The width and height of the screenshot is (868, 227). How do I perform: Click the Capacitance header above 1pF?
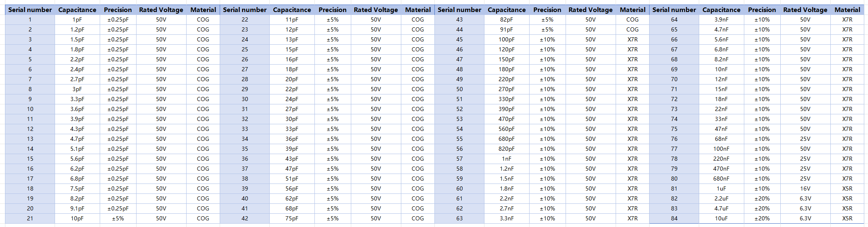pyautogui.click(x=77, y=10)
